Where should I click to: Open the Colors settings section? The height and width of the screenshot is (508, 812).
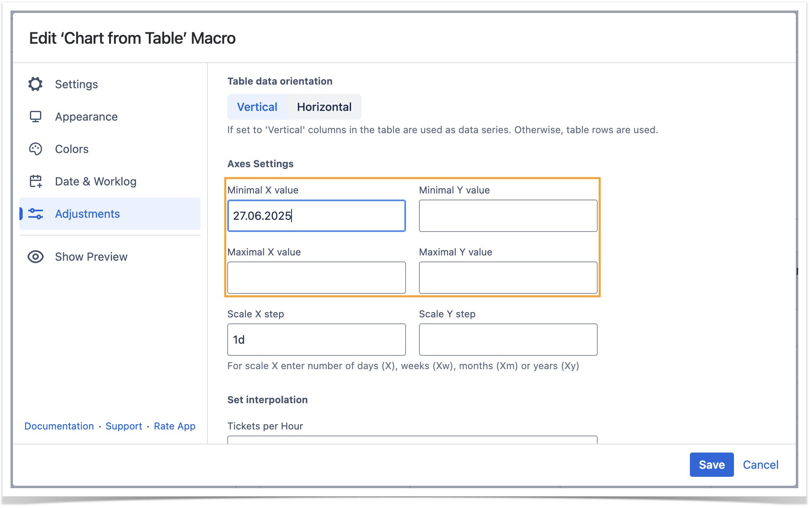pos(72,149)
